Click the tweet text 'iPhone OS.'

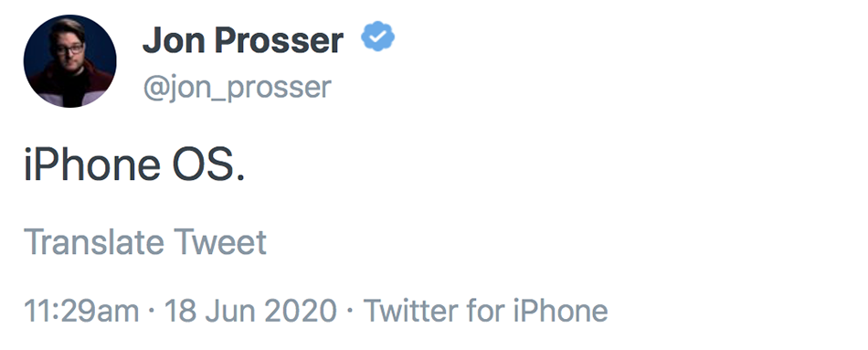click(134, 165)
